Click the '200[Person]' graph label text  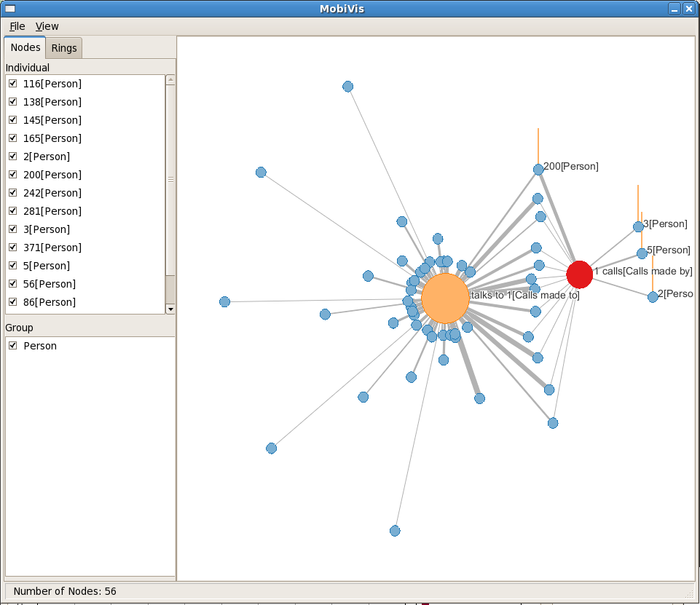tap(571, 167)
